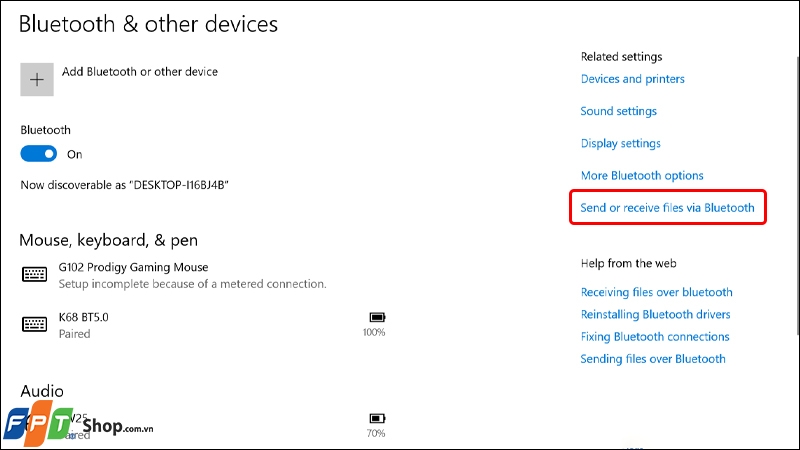Click the FPT Shop logo watermark

(x=78, y=424)
